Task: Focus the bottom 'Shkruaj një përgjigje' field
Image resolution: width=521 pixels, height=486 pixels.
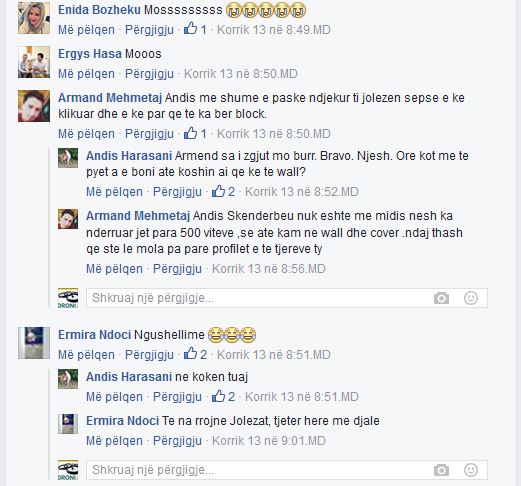Action: coord(287,470)
